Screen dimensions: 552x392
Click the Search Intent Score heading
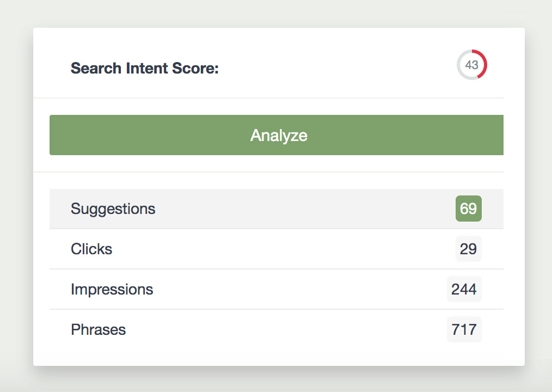(x=144, y=68)
